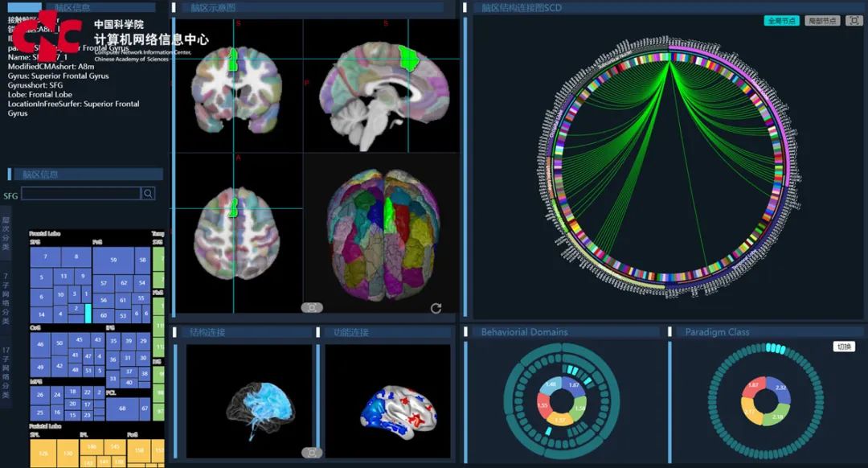Image resolution: width=868 pixels, height=468 pixels.
Task: Click the fullscreen icon below the brain slices
Action: pyautogui.click(x=312, y=307)
